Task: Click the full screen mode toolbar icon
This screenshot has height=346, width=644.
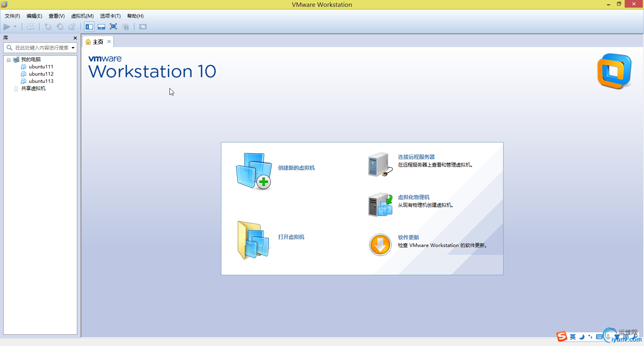Action: pos(114,27)
